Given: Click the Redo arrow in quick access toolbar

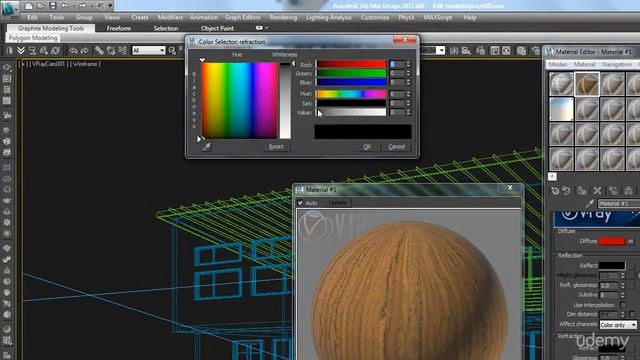Looking at the screenshot, I should point(82,6).
